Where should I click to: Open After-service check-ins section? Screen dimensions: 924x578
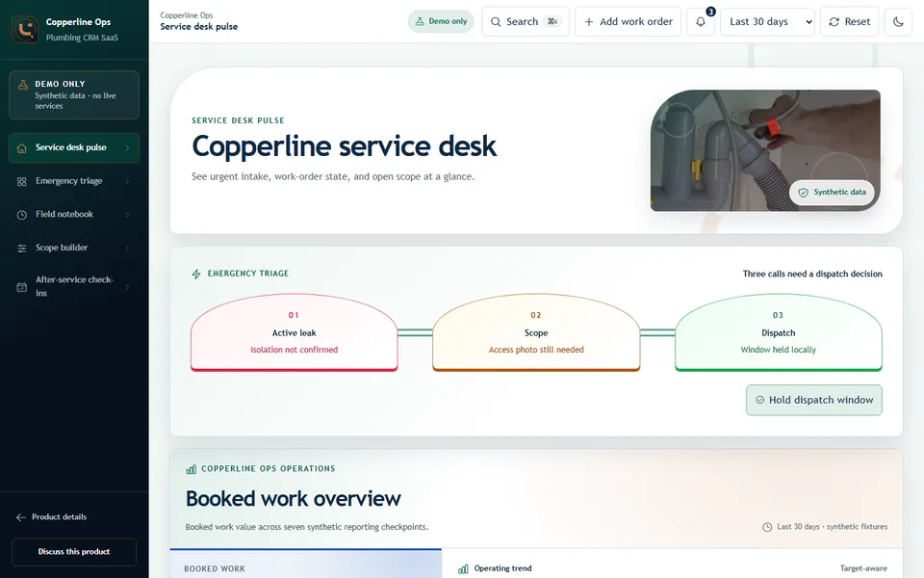[74, 287]
